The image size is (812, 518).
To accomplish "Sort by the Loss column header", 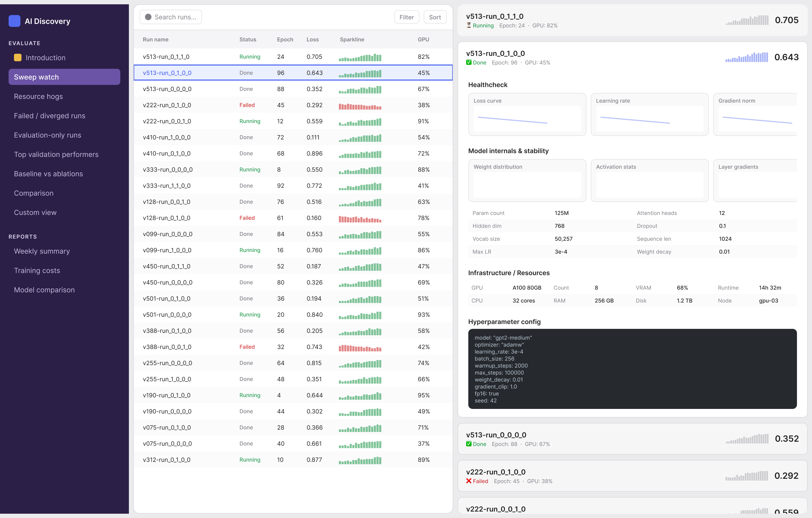I will [312, 39].
